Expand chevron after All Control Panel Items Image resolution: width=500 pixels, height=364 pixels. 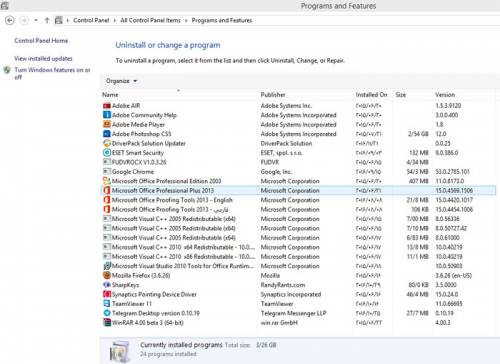pos(186,21)
